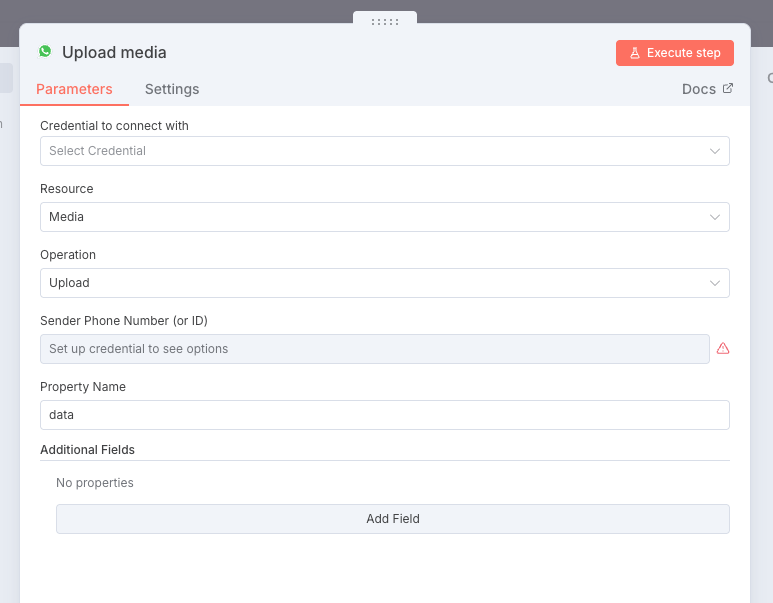Click the Property Name input containing data

[385, 415]
